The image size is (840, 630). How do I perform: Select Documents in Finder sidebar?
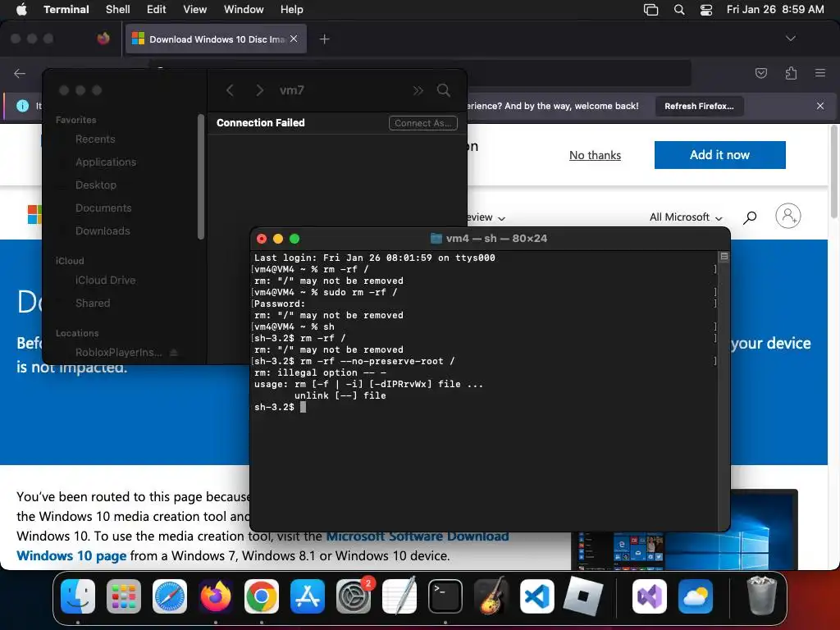(x=103, y=208)
